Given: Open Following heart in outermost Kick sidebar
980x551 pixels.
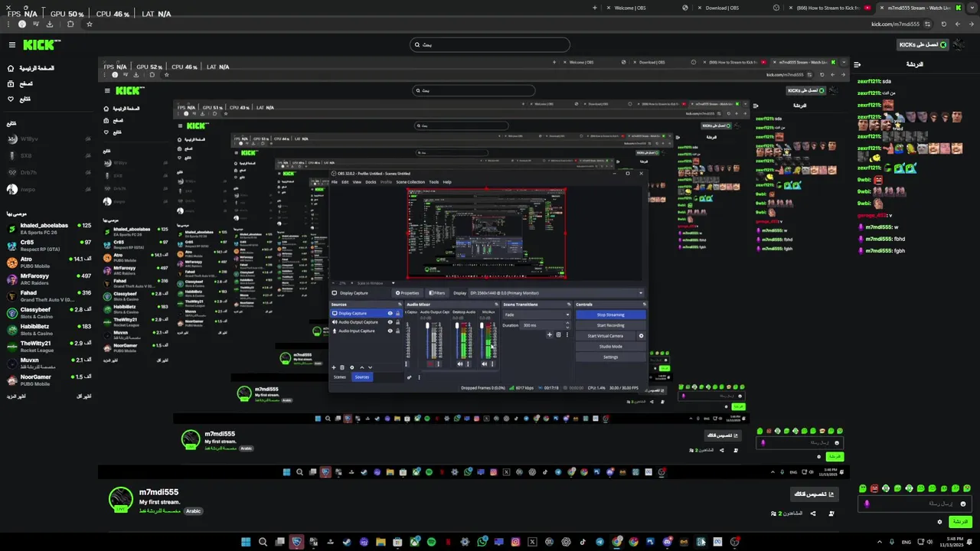Looking at the screenshot, I should click(11, 99).
